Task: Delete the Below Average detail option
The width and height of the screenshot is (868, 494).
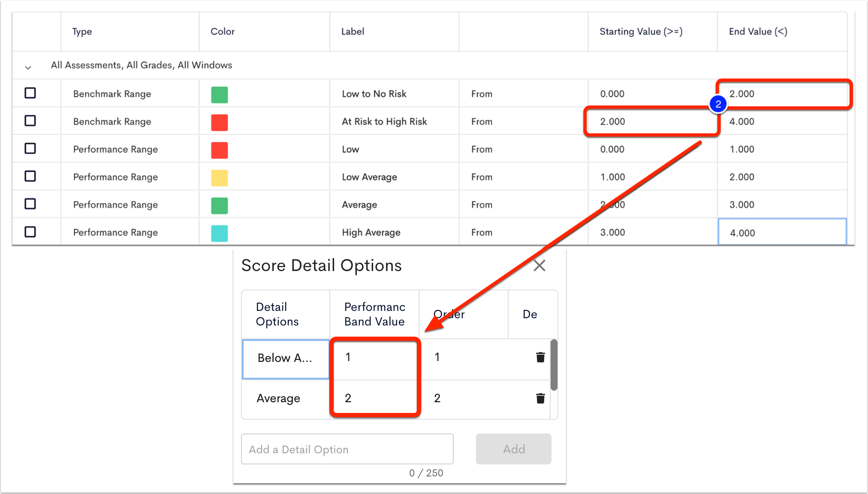Action: point(540,356)
